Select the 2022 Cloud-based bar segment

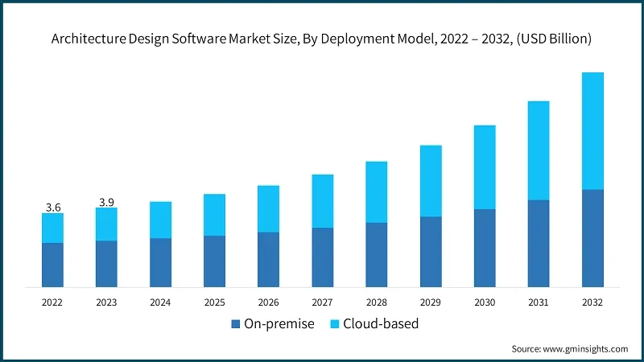53,228
